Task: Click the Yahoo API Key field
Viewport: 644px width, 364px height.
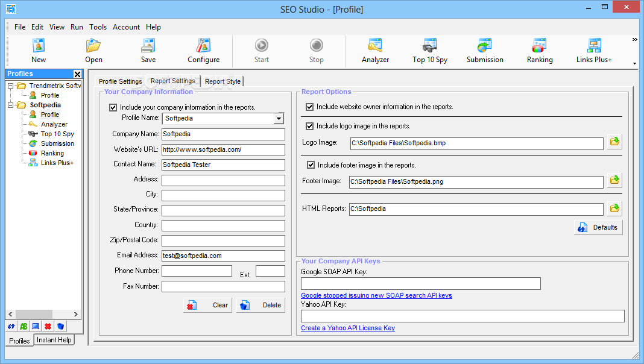Action: pyautogui.click(x=462, y=316)
